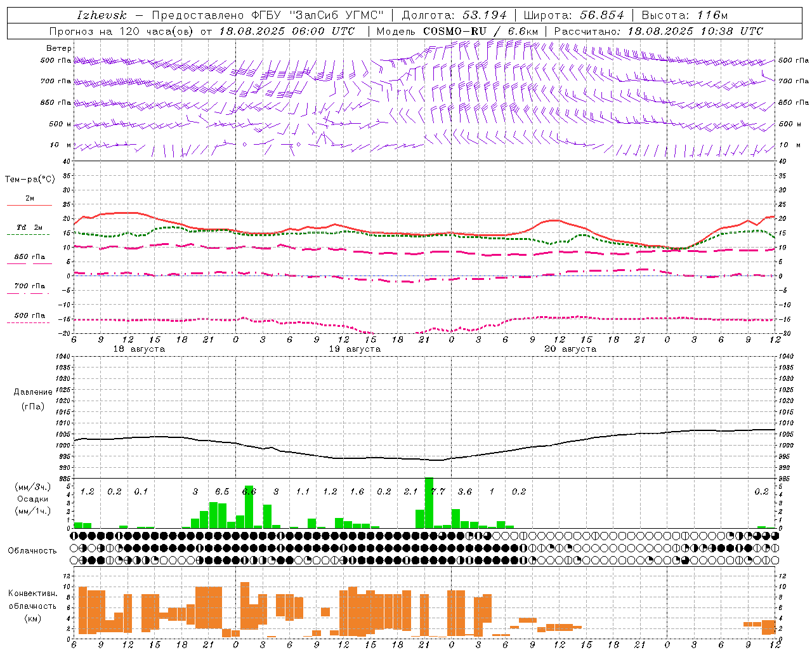Viewport: 812px width, 650px height.
Task: Click the Ветер wind panel label
Action: pyautogui.click(x=58, y=48)
